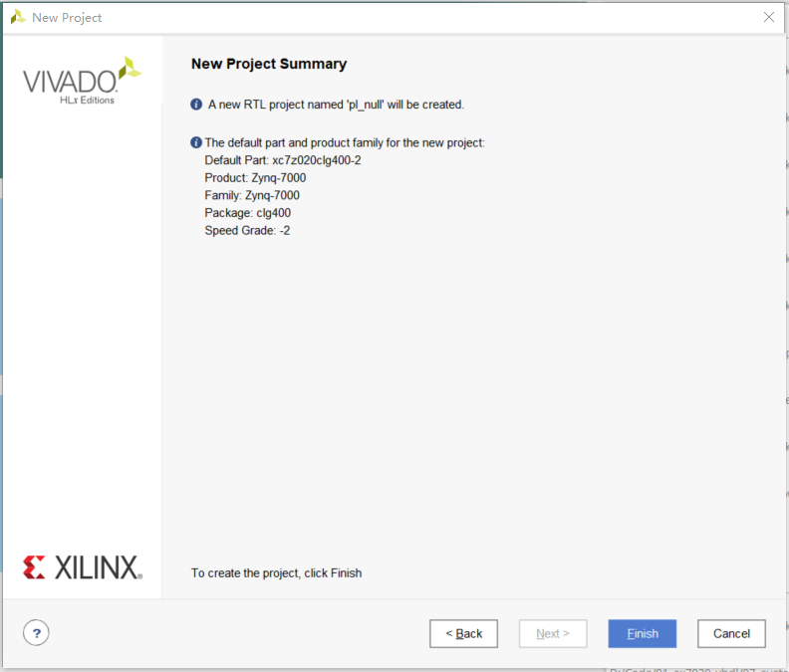Click the info icon beside RTL project message
The image size is (789, 672).
196,105
